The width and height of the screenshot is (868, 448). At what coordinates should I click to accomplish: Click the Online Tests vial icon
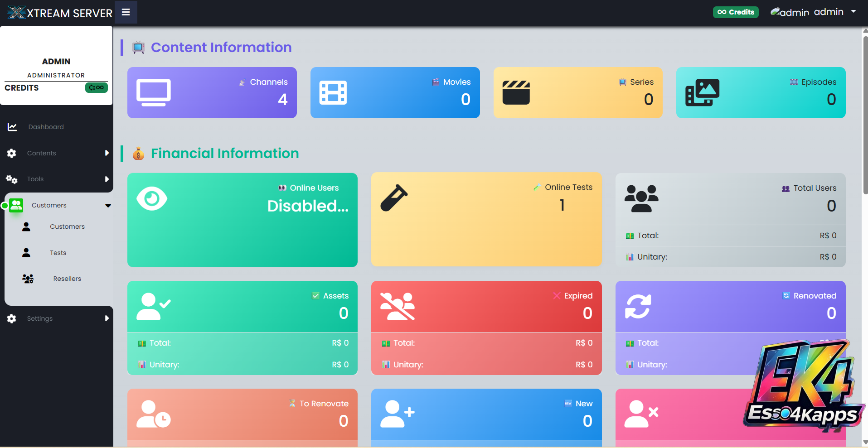(x=394, y=198)
